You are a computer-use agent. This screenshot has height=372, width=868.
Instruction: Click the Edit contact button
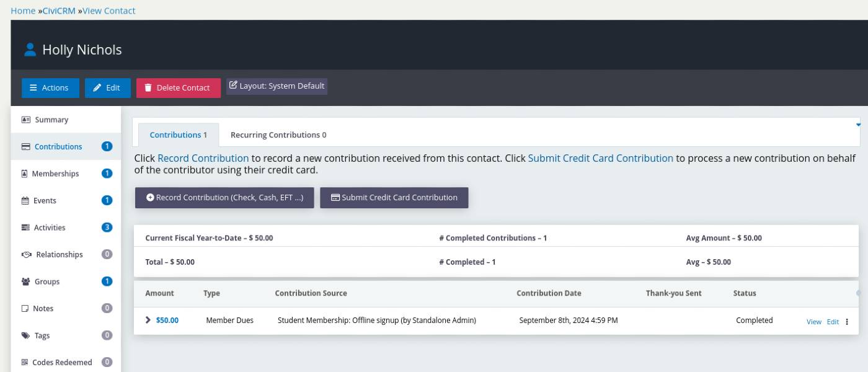tap(108, 88)
